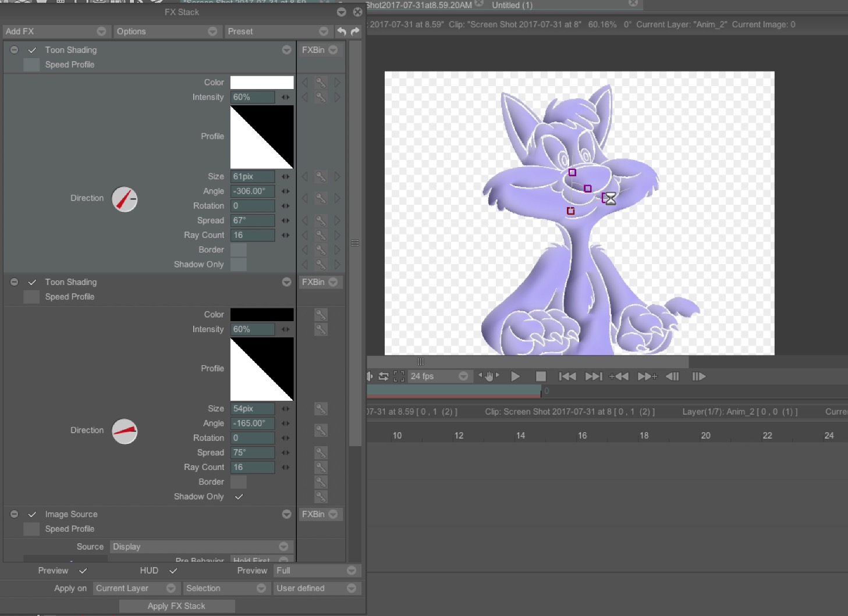Image resolution: width=848 pixels, height=616 pixels.
Task: Toggle Speed Profile of first Toon Shading
Action: pos(31,65)
